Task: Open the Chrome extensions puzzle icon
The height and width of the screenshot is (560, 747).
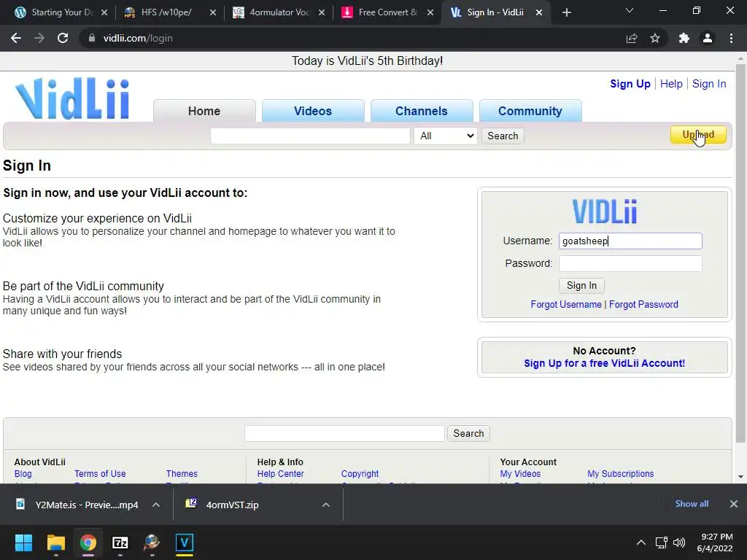Action: 684,38
